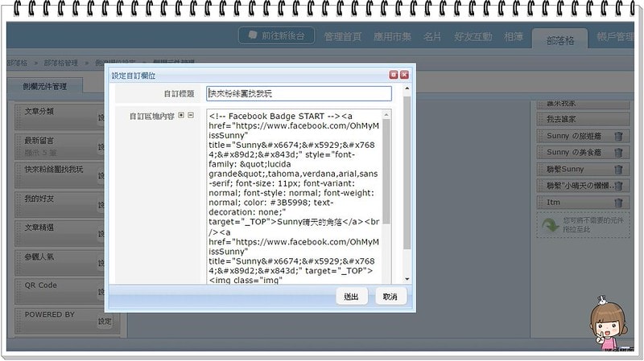Open 設定 for the POWERED BY widget
Viewport: 644px width, 361px height.
click(105, 321)
